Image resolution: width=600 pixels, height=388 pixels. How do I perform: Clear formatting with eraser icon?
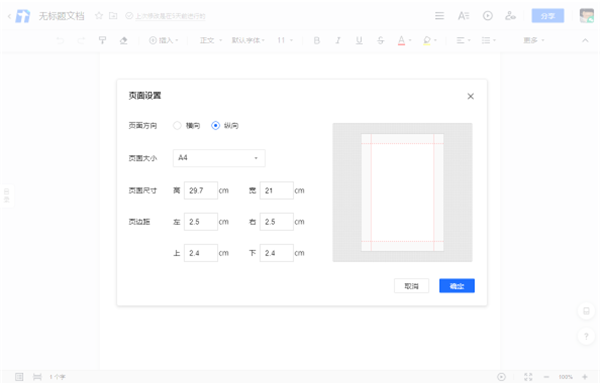click(x=123, y=40)
